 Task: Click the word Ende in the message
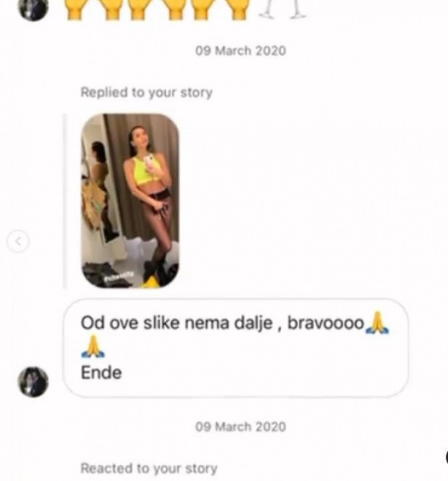(x=101, y=373)
